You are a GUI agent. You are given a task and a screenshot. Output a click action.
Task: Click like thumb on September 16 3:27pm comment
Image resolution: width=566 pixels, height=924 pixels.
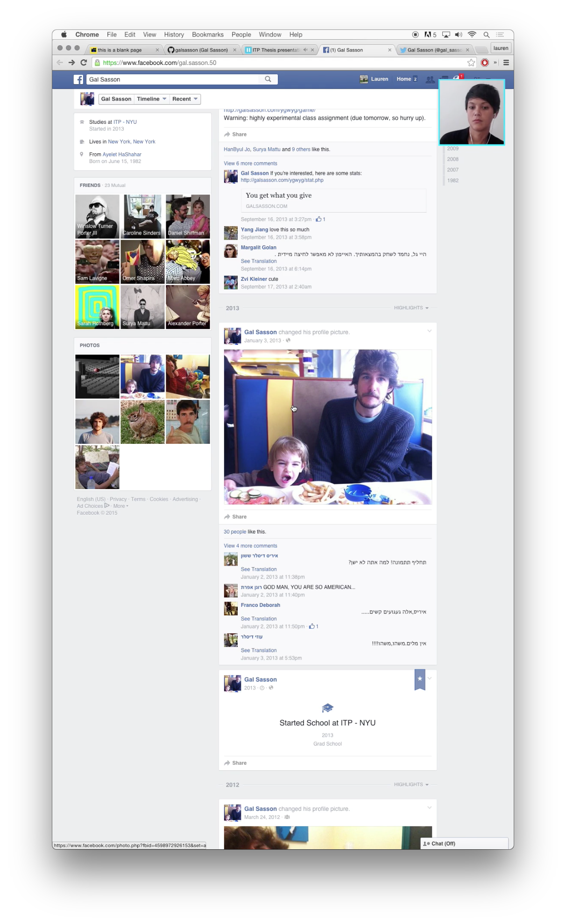(318, 219)
